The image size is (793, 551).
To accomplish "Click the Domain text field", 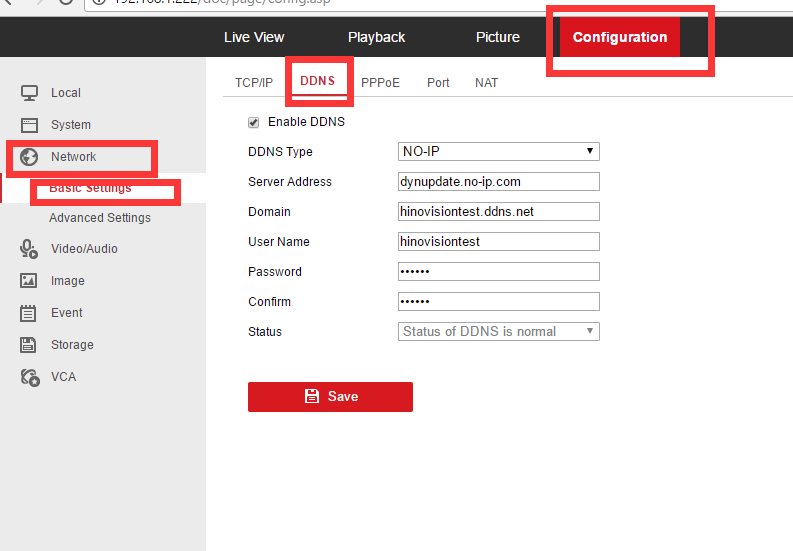I will point(498,212).
